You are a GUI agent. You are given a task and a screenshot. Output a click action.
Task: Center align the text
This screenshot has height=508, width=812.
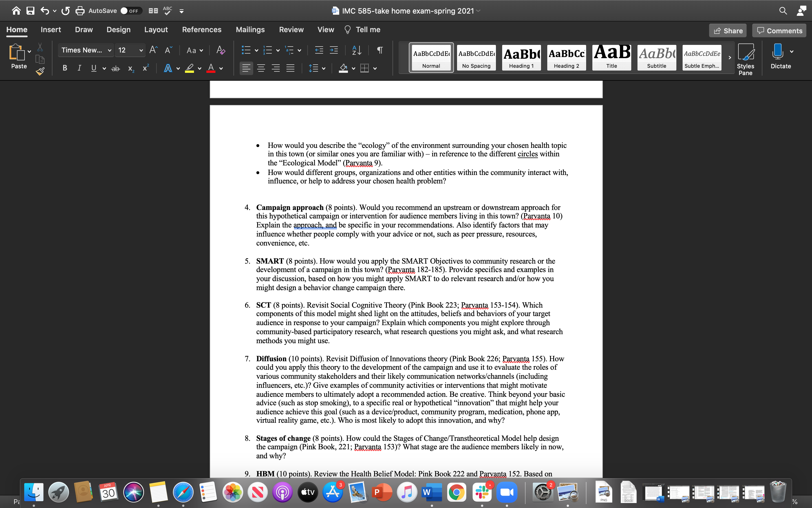pos(261,69)
